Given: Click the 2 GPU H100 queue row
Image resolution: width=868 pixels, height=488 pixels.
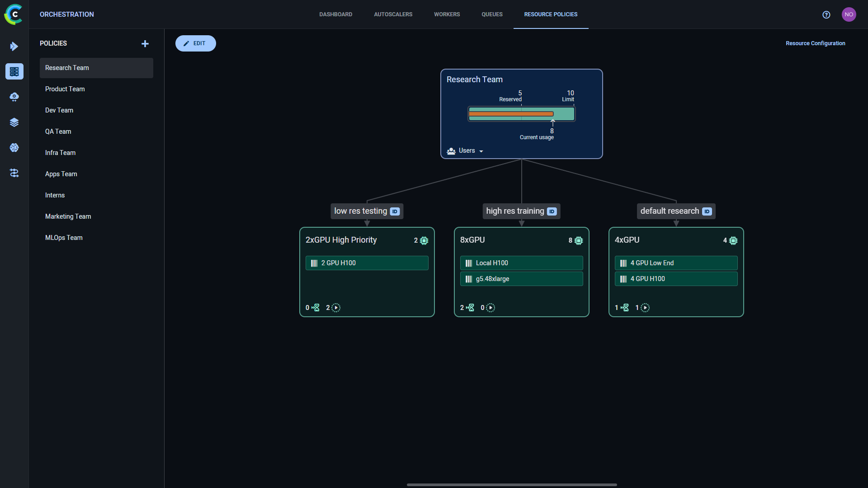Looking at the screenshot, I should (x=367, y=263).
